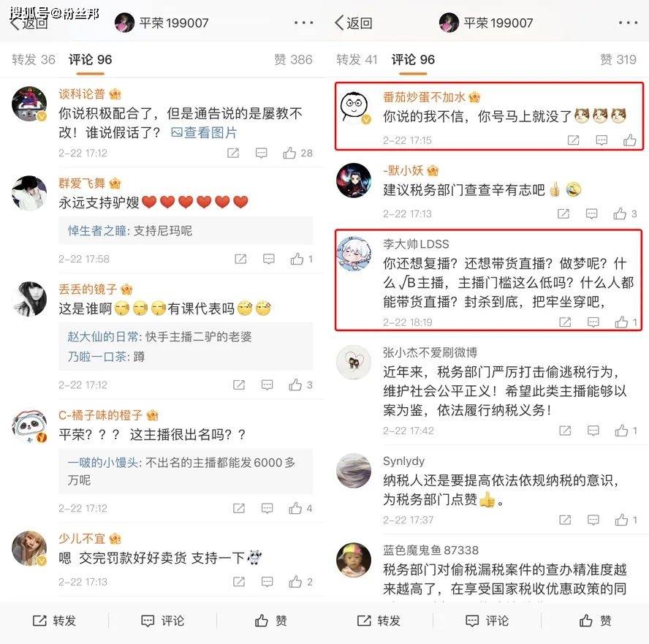Tap bottom 赞 button in the left panel
649x644 pixels.
(x=270, y=621)
